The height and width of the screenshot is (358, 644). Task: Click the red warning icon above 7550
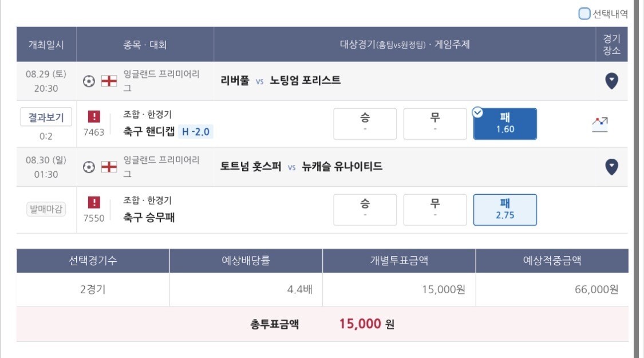[x=94, y=202]
